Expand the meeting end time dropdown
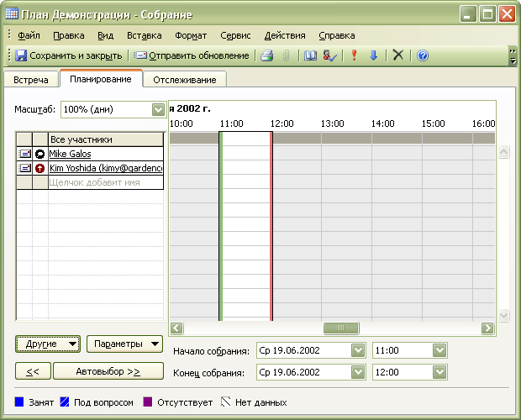This screenshot has height=420, width=521. pos(438,372)
